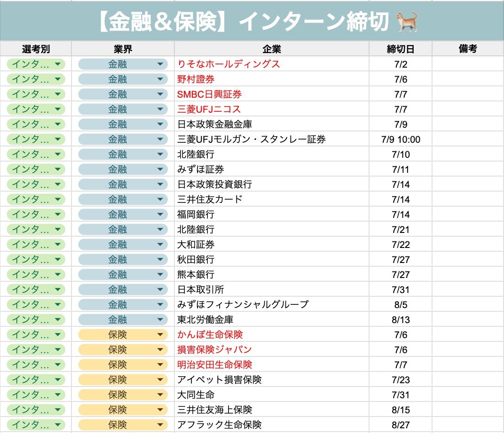Click the 三菱UFJニコス company cell
Image resolution: width=504 pixels, height=433 pixels.
click(272, 109)
